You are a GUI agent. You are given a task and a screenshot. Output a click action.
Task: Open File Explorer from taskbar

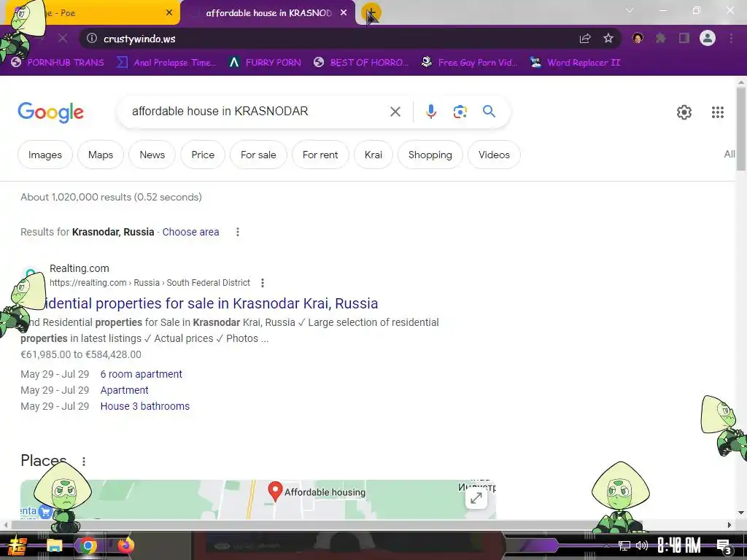click(54, 545)
